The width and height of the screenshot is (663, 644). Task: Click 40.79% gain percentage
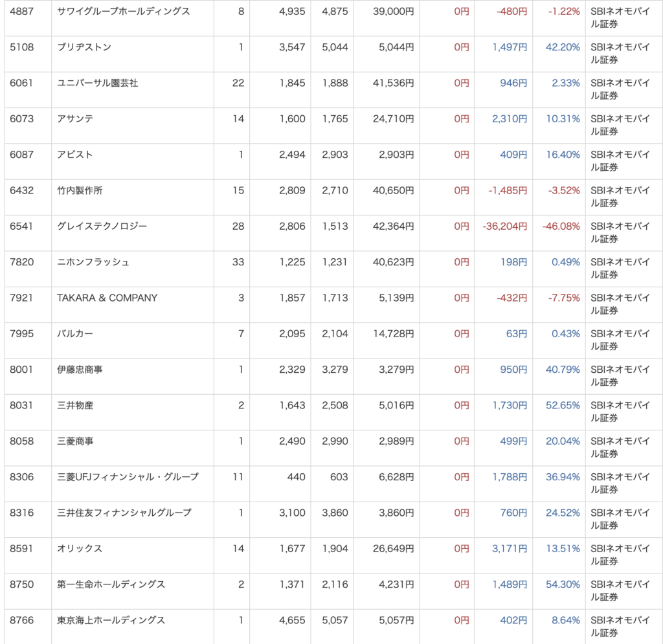coord(563,370)
